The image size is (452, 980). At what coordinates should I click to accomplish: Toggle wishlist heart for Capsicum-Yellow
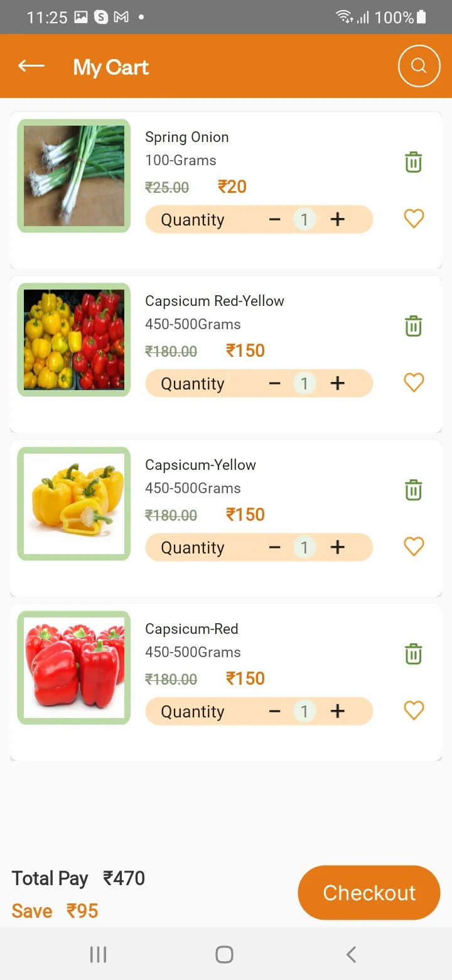click(414, 547)
